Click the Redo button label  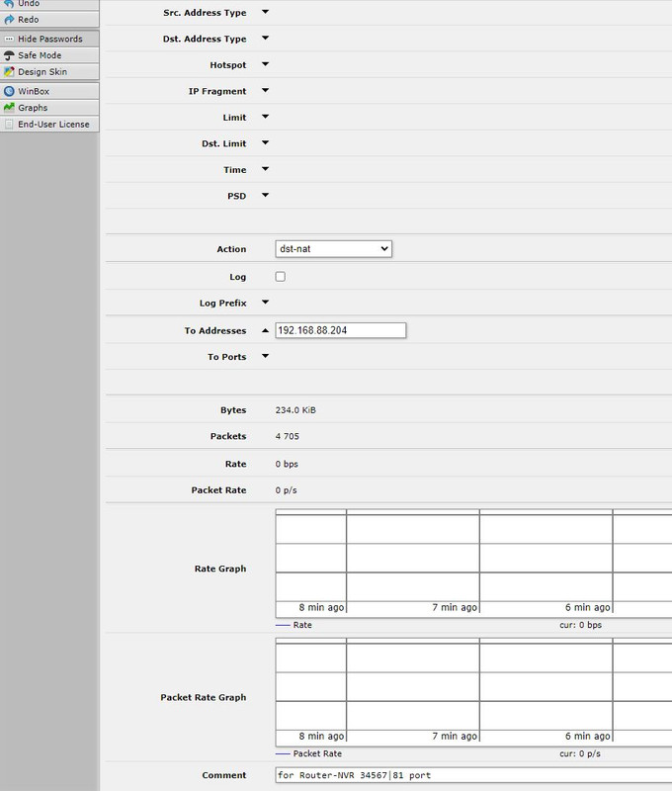pos(29,20)
